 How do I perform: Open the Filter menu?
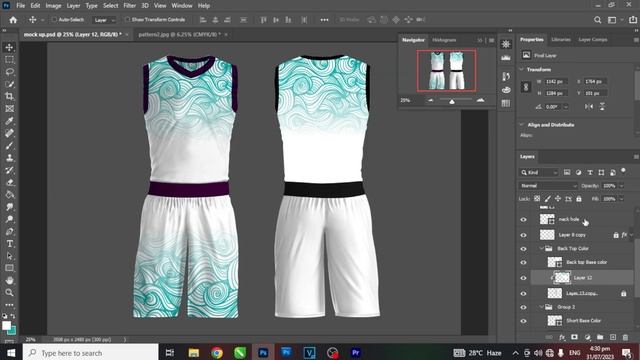129,6
